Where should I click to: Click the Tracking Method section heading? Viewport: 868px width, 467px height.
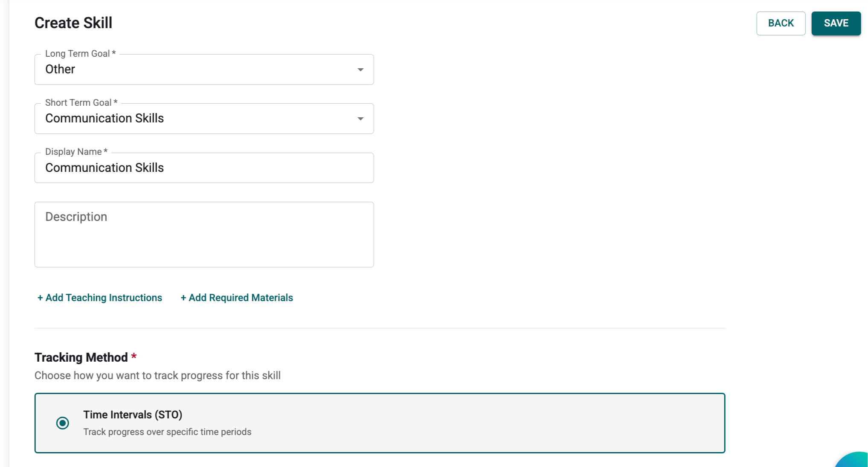click(x=81, y=357)
